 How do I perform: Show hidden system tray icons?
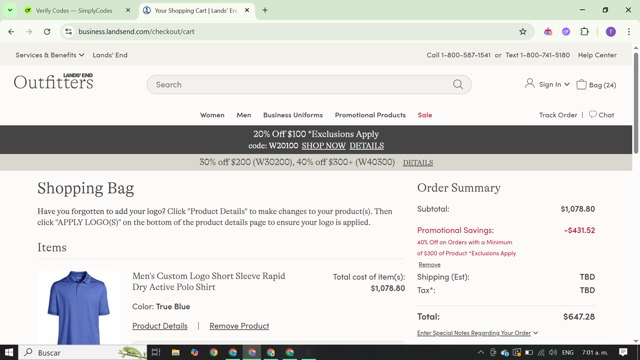(x=481, y=352)
